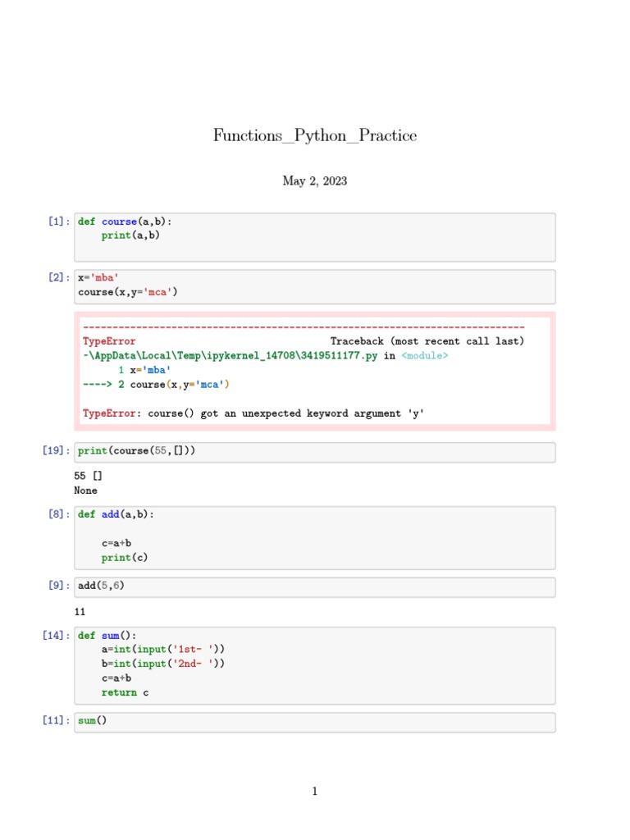630x840 pixels.
Task: Click the final unexpected keyword argument error message
Action: point(254,413)
